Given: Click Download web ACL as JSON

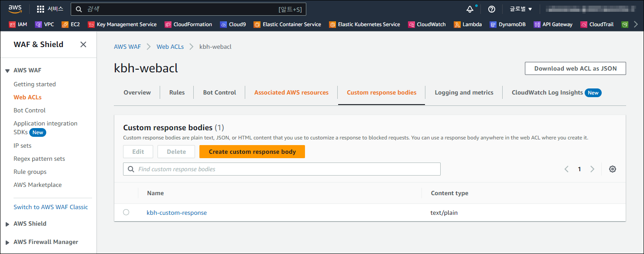Looking at the screenshot, I should [575, 68].
